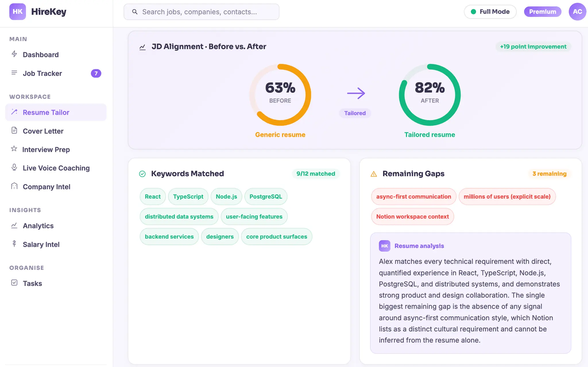588x367 pixels.
Task: Click the Interview Prep star icon
Action: [x=14, y=149]
